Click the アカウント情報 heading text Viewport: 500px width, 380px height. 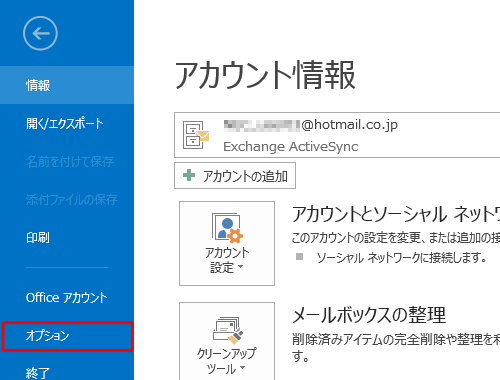click(x=265, y=75)
